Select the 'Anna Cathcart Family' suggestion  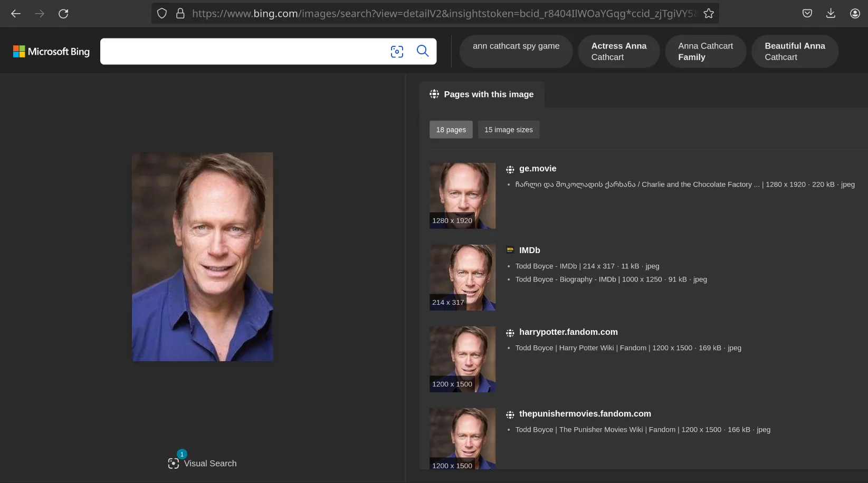pos(705,51)
